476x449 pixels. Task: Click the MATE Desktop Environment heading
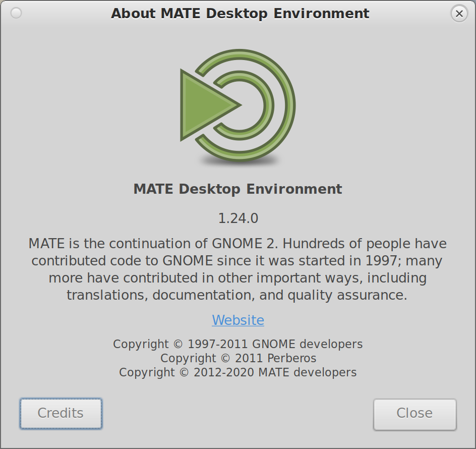coord(238,189)
